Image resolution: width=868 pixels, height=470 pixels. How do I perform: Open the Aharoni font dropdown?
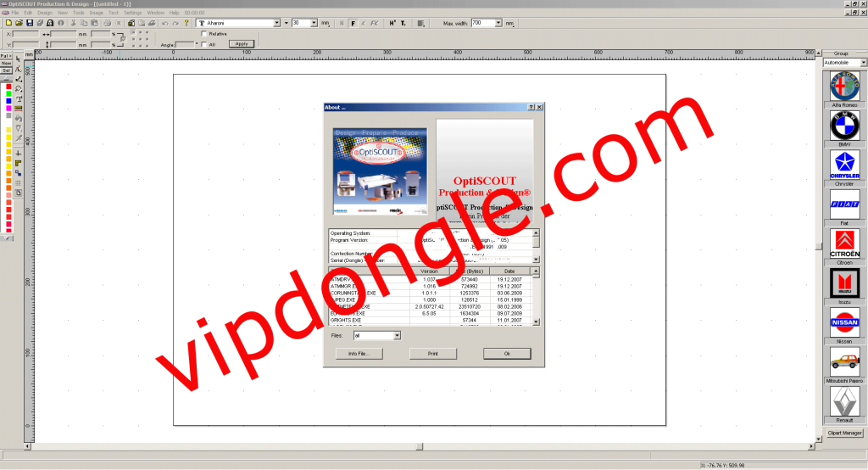pyautogui.click(x=276, y=23)
